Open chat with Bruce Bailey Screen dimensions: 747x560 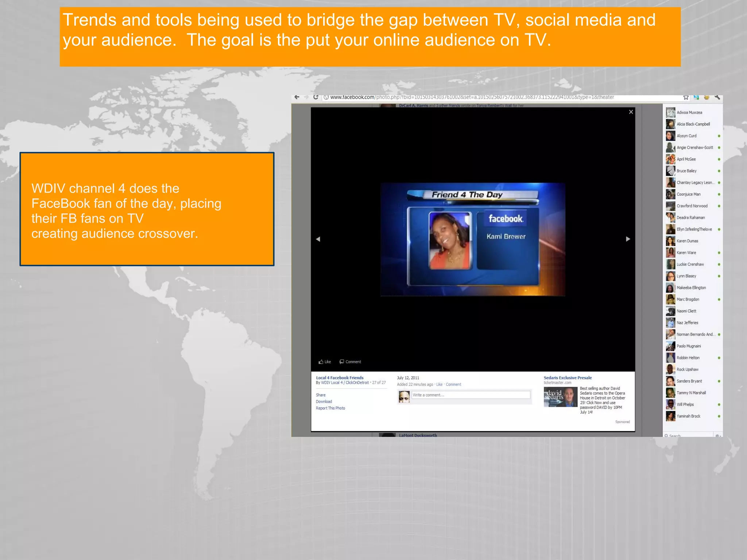pyautogui.click(x=692, y=171)
